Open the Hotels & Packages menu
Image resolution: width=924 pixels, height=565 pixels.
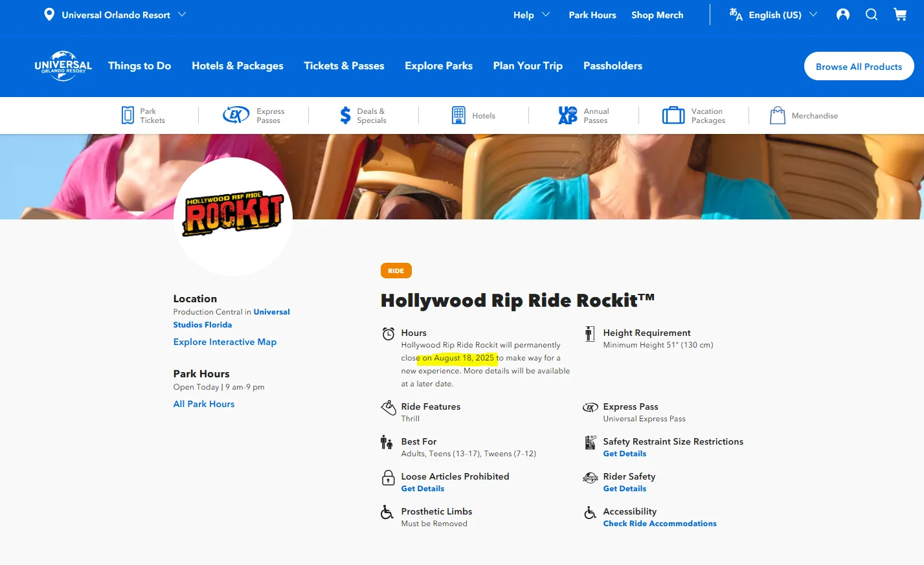click(238, 66)
